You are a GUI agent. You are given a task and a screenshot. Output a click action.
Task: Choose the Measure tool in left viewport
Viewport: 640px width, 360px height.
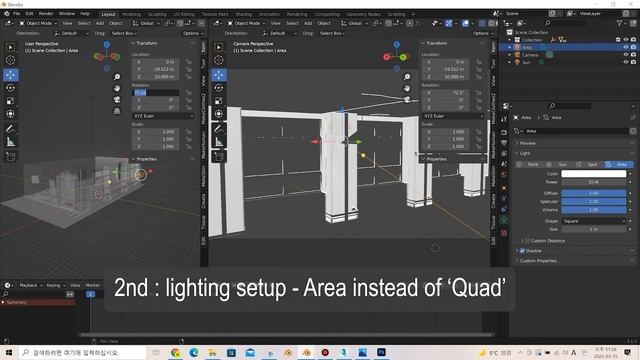click(11, 142)
